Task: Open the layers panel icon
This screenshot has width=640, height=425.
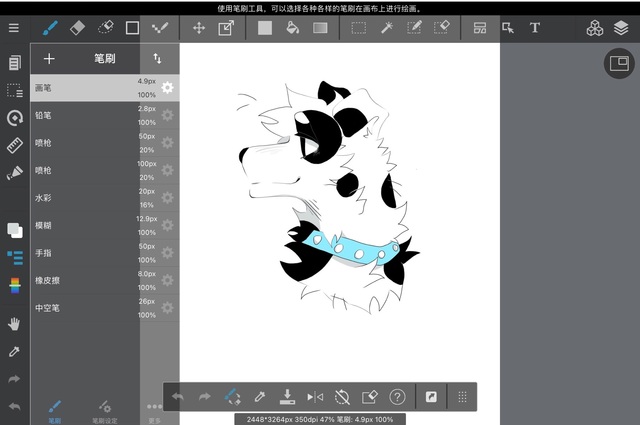Action: (x=621, y=28)
